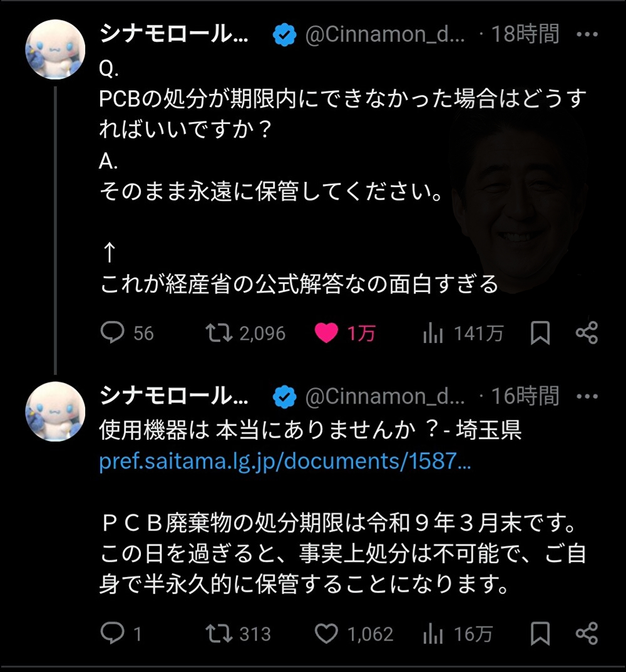This screenshot has width=626, height=672.
Task: Open the second tweet's Cinnamoroll profile avatar
Action: tap(55, 411)
